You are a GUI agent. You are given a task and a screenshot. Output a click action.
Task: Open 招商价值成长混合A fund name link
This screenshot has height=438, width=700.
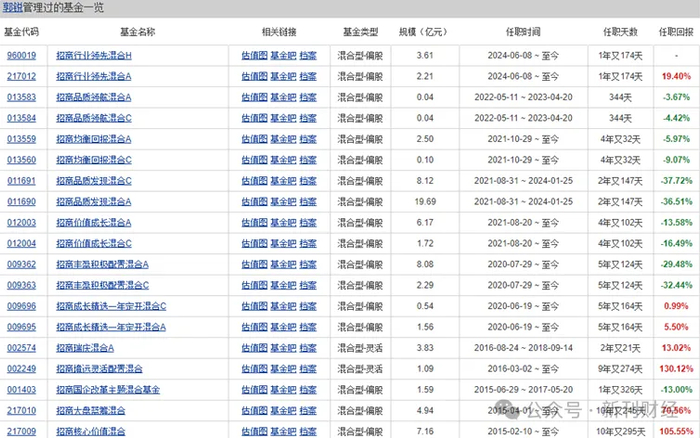[x=94, y=222]
